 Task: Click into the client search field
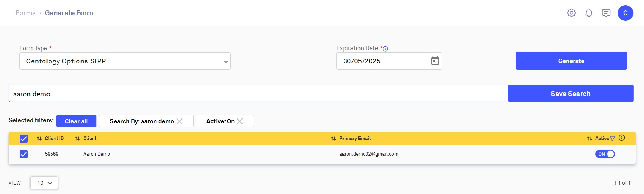(x=258, y=94)
